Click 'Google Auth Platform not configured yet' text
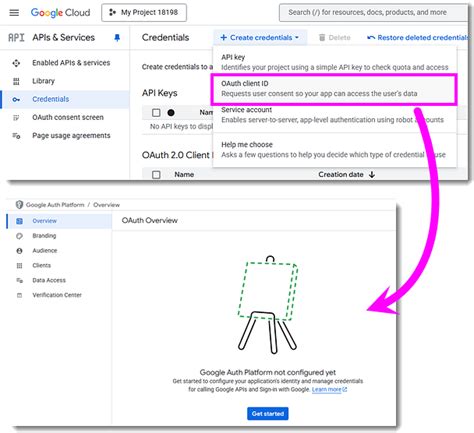 (268, 372)
